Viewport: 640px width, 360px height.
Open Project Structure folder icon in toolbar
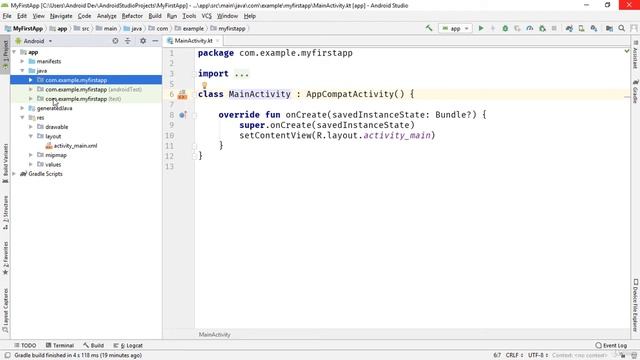609,28
